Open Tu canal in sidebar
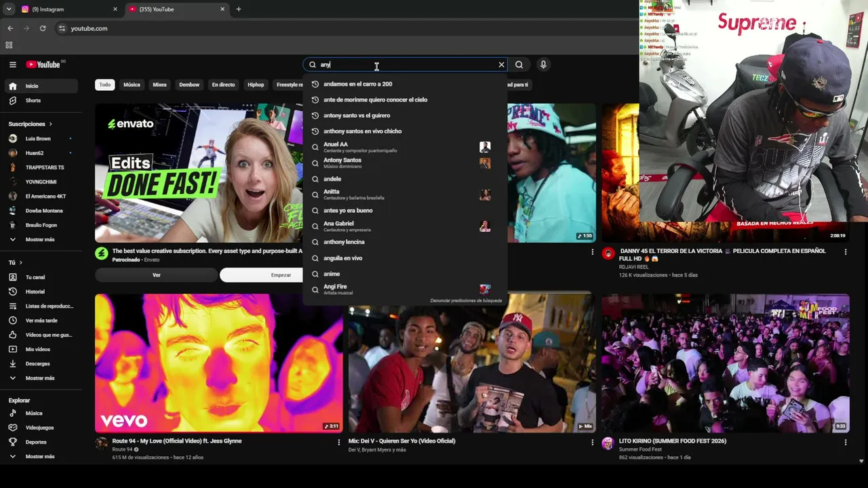 [x=42, y=277]
